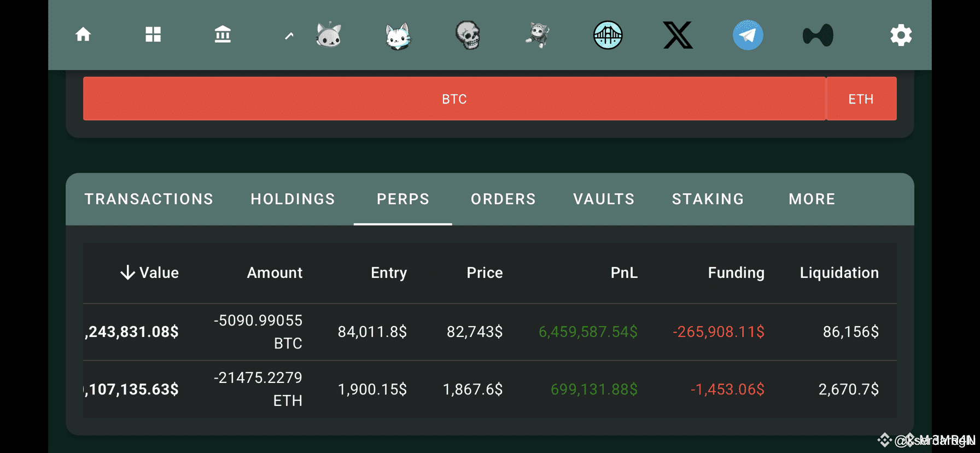Sort table by PnL column header
980x453 pixels.
(x=624, y=272)
